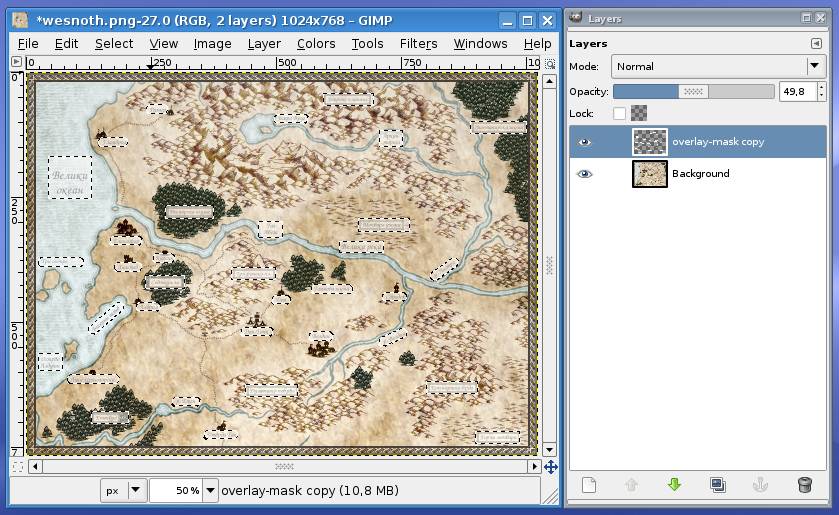Delete the layer with trash icon
Screen dimensions: 839x515
(804, 485)
